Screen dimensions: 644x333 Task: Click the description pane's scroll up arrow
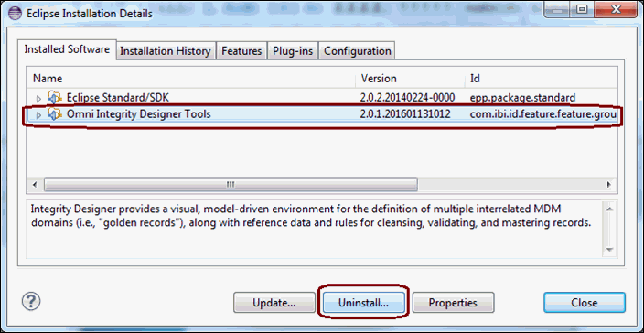pyautogui.click(x=609, y=209)
